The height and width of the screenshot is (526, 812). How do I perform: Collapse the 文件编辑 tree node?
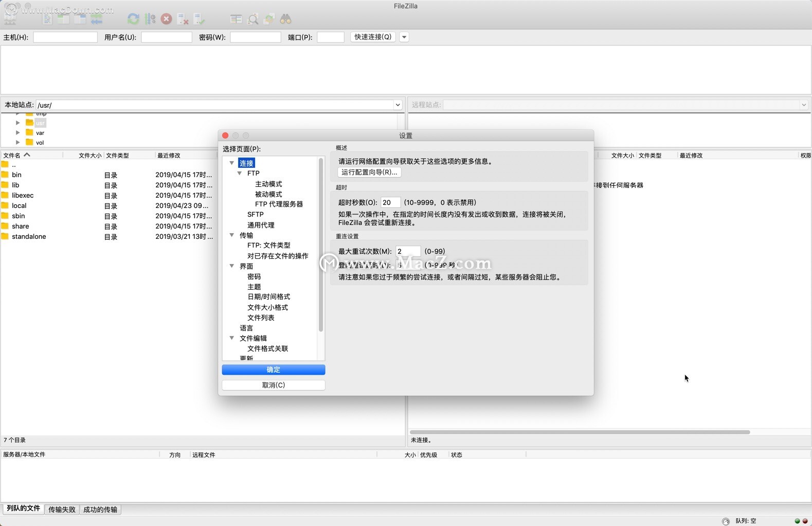point(232,338)
